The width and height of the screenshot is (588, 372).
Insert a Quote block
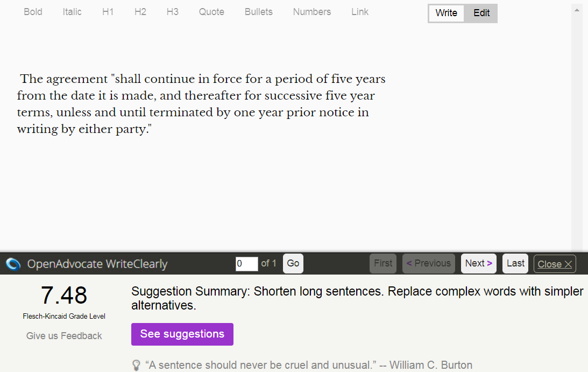[x=211, y=12]
